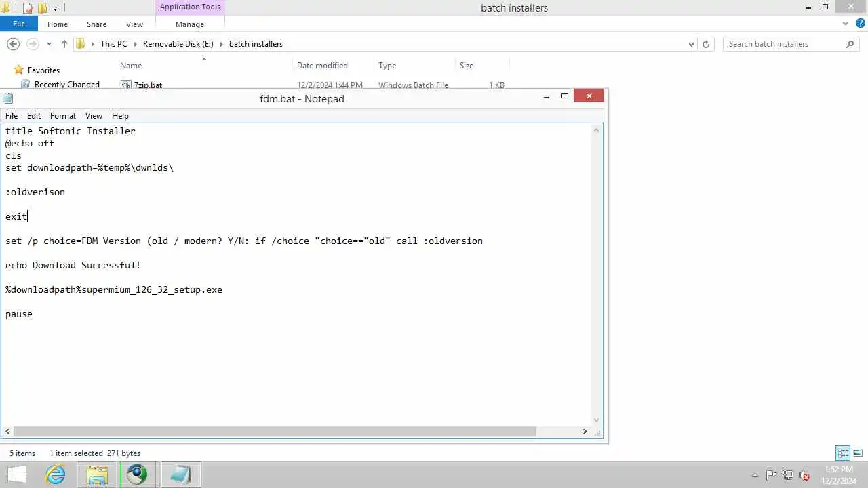Collapse the Explorer ribbon chevron

pyautogui.click(x=845, y=24)
